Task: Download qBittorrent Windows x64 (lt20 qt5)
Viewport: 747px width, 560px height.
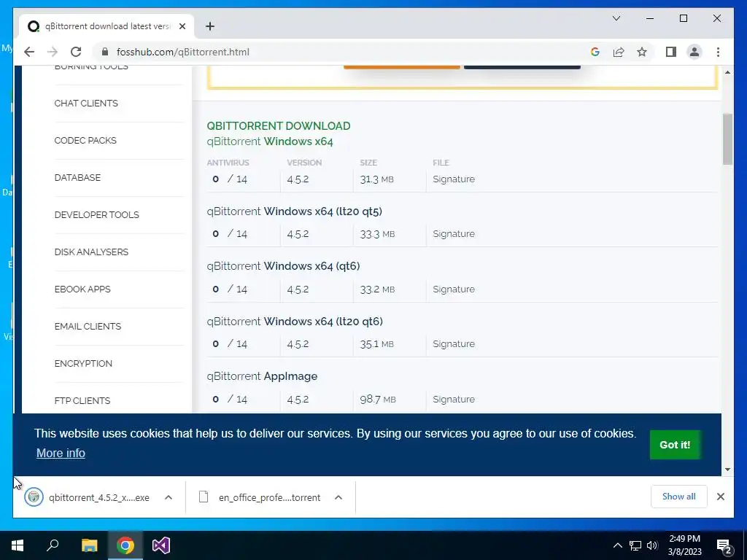Action: click(x=295, y=211)
